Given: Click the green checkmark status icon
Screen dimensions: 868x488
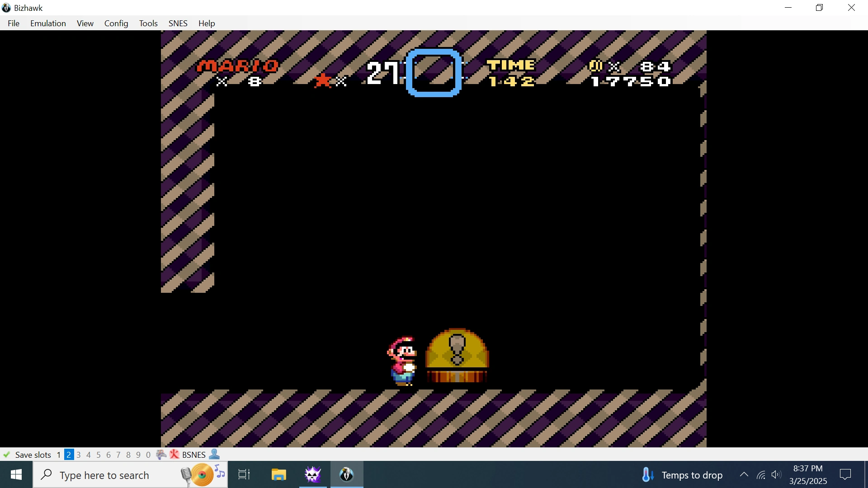Looking at the screenshot, I should (6, 455).
